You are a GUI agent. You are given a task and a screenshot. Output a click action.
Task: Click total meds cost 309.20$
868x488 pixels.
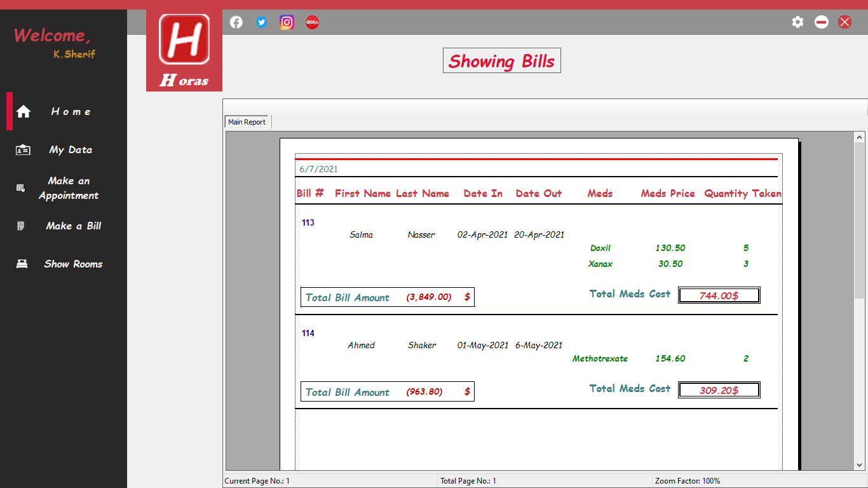719,390
